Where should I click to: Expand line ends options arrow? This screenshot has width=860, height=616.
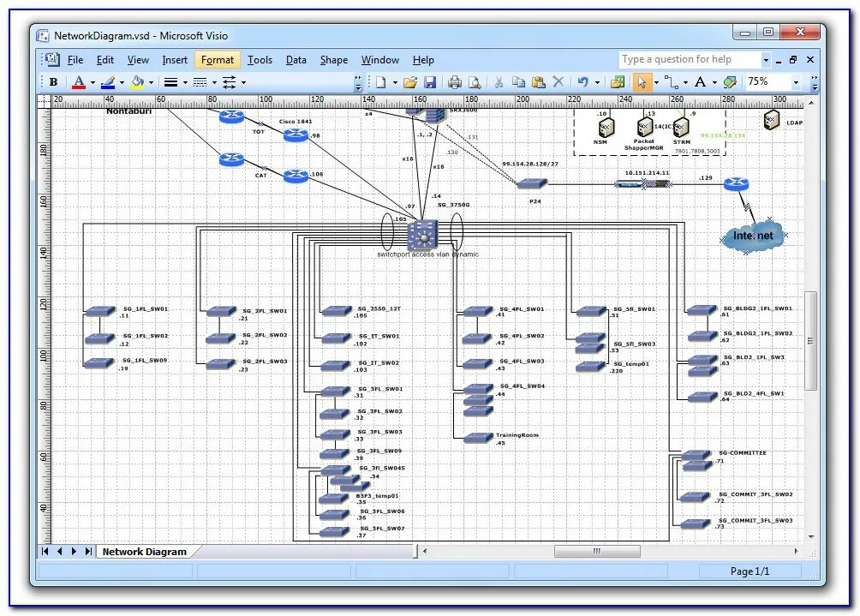[x=243, y=83]
